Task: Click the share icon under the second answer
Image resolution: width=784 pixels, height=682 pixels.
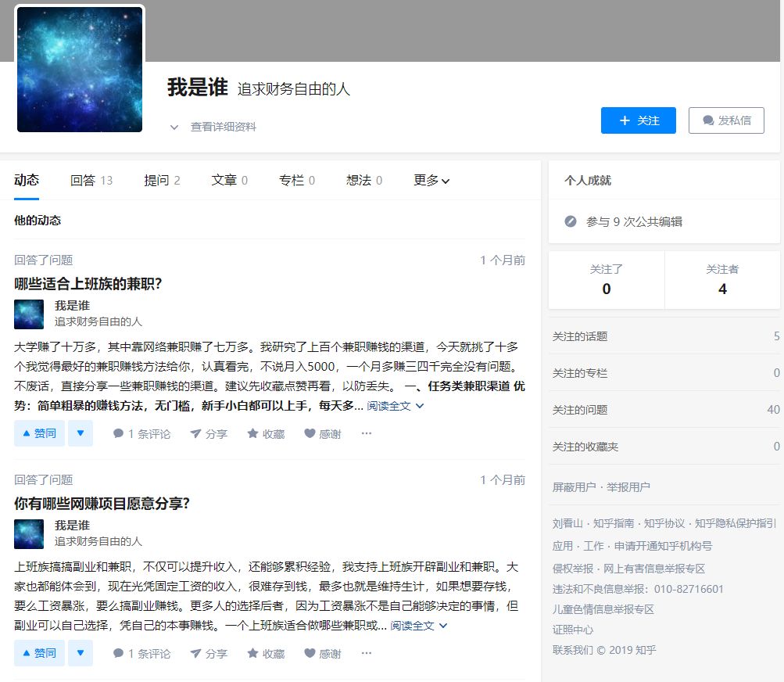Action: coord(208,652)
